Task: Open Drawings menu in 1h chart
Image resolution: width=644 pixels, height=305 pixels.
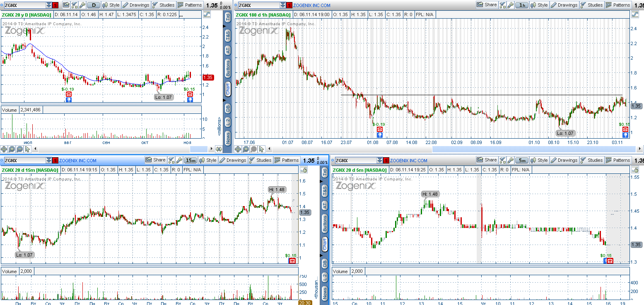Action: (564, 5)
